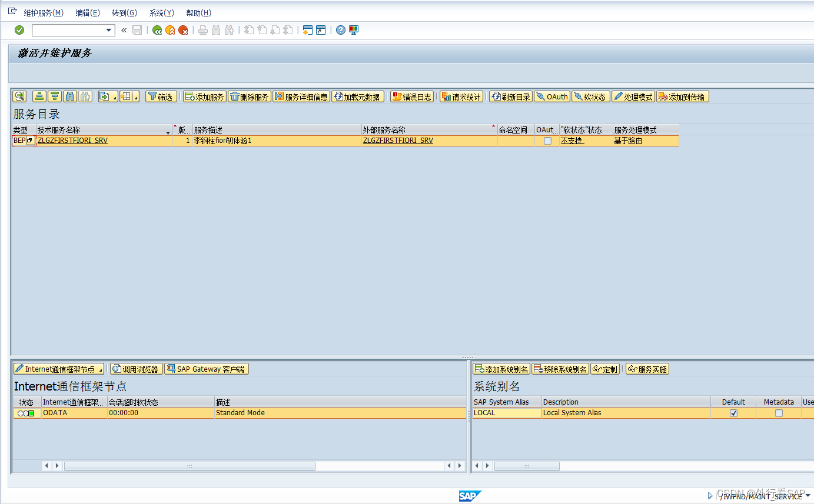Click the 调用浏览器 button

(x=136, y=369)
